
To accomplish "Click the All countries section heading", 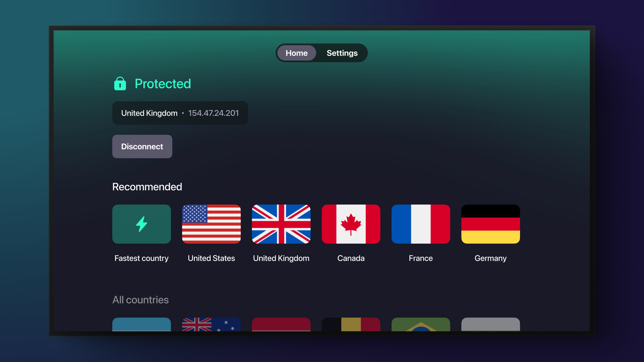I will tap(140, 300).
